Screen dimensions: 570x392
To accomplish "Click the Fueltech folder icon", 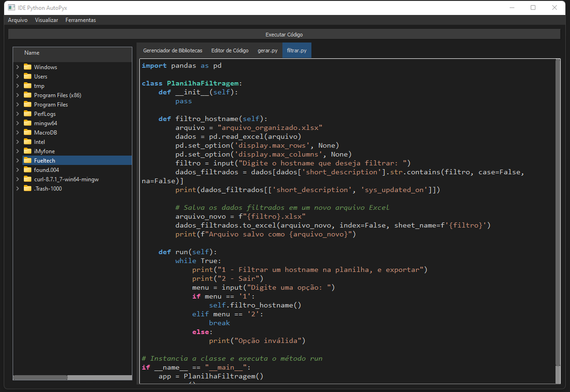I will (28, 160).
